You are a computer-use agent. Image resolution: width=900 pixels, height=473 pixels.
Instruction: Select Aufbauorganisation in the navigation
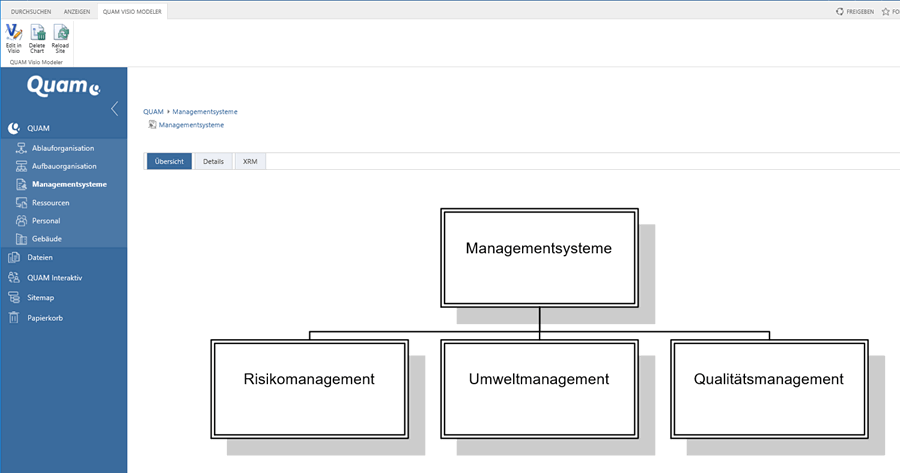point(64,166)
